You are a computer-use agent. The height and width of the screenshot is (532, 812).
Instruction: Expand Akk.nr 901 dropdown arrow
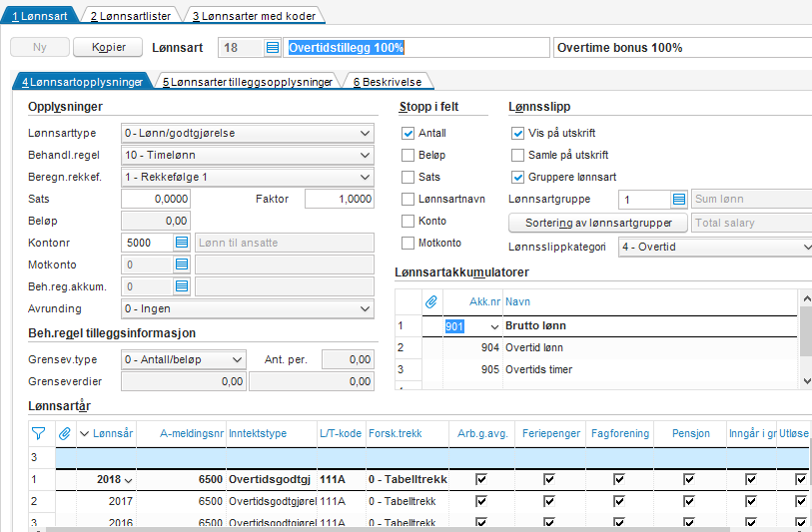click(x=494, y=326)
